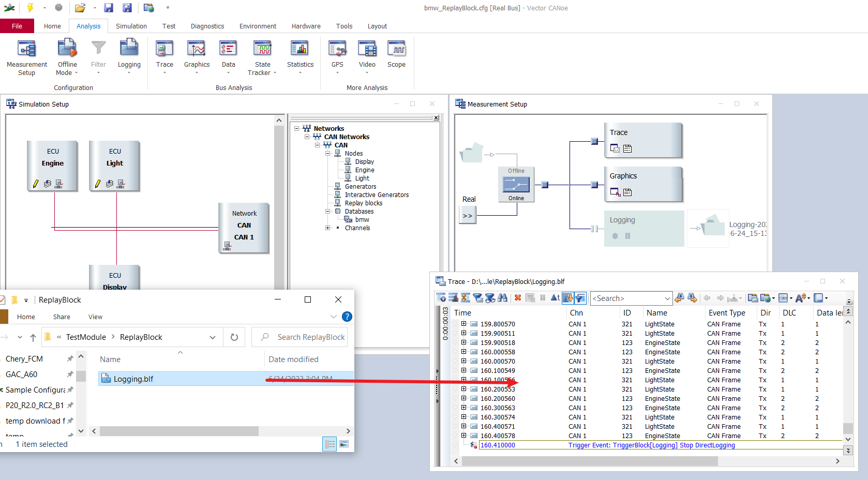The image size is (868, 480).
Task: Toggle the pause symbol on the Logging block
Action: pos(627,236)
